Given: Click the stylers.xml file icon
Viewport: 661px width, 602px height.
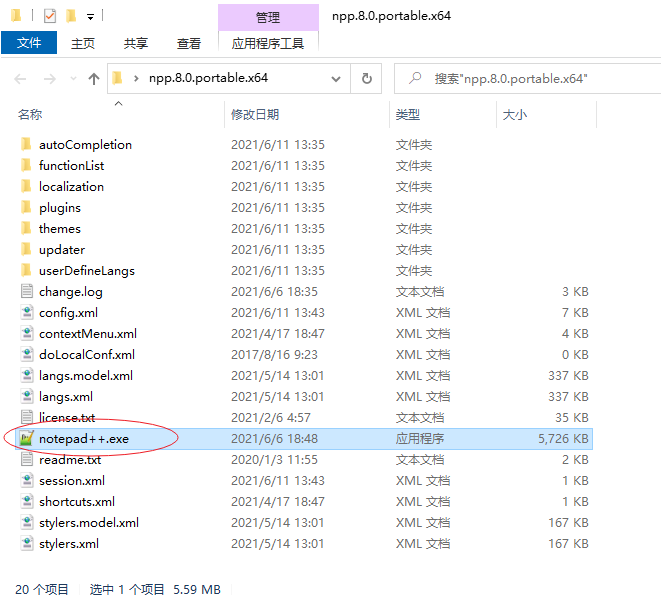Looking at the screenshot, I should pyautogui.click(x=27, y=544).
